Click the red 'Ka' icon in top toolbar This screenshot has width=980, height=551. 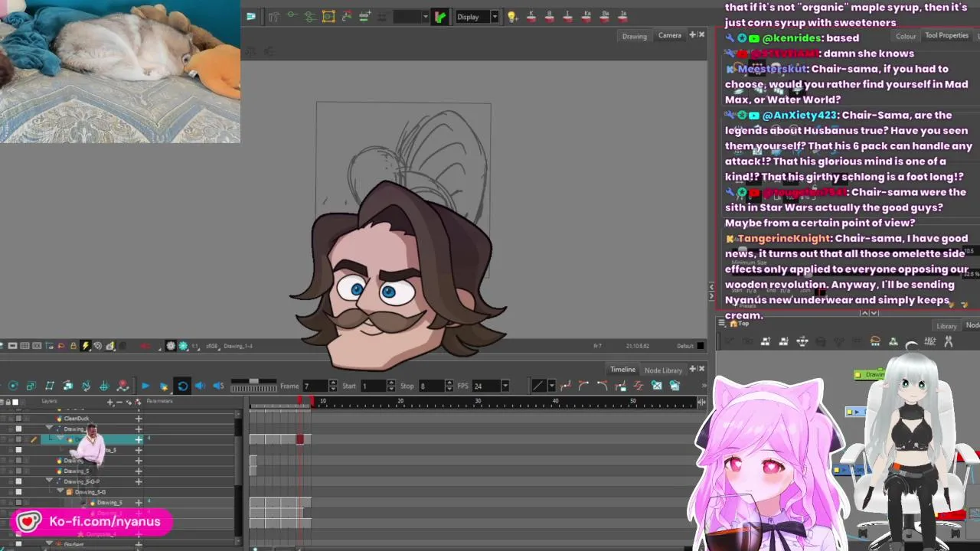[x=587, y=16]
